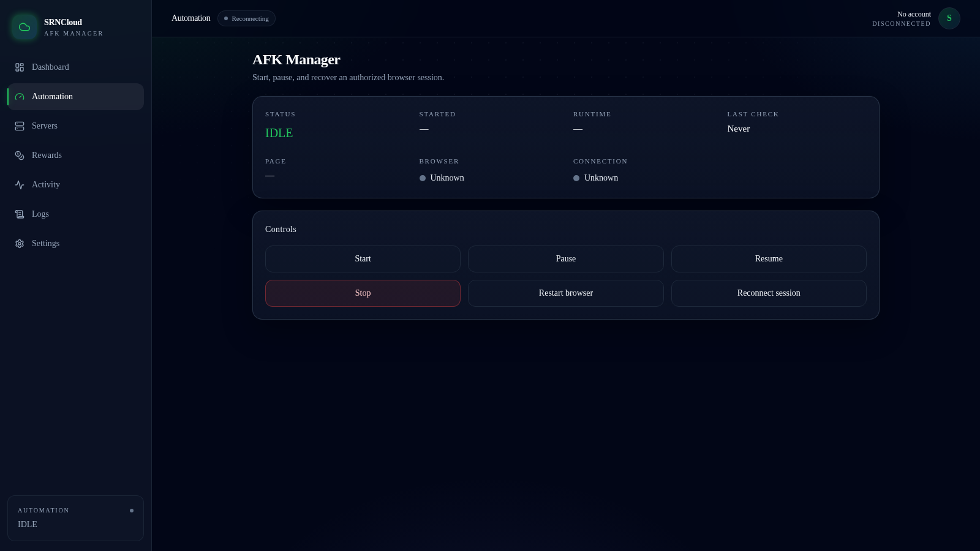Click the Automation gauge icon in sidebar
980x551 pixels.
pos(20,97)
